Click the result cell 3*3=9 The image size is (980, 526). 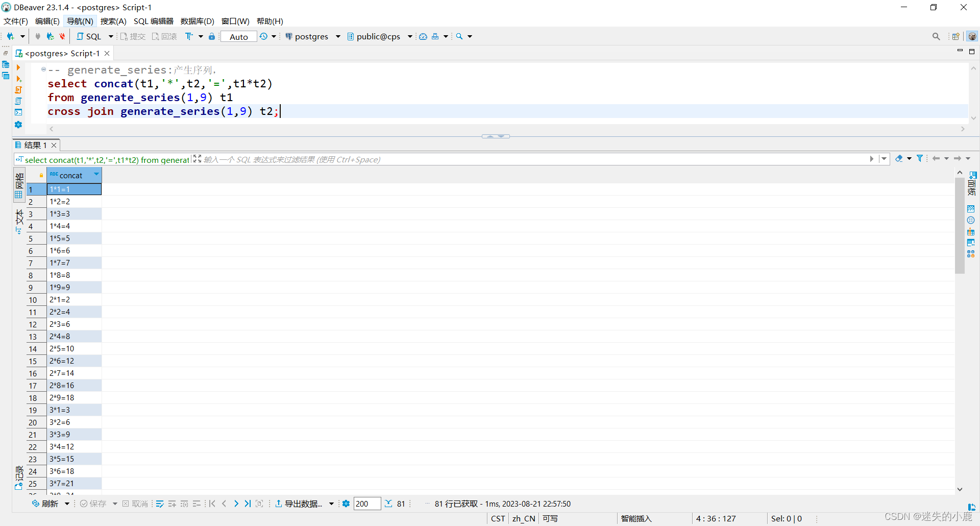click(x=75, y=434)
